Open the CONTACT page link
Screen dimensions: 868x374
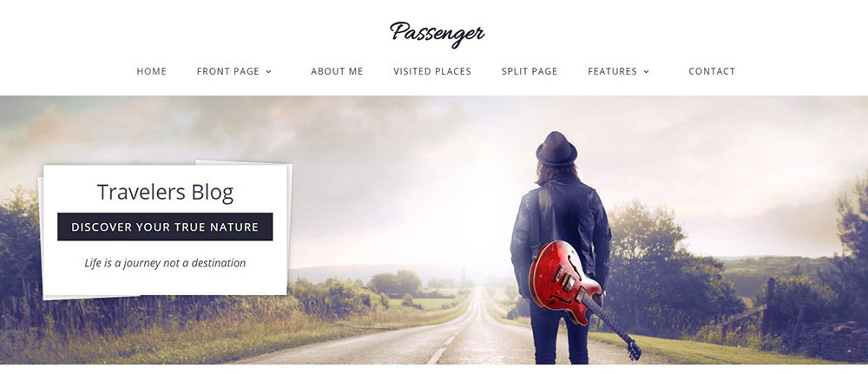pos(712,71)
